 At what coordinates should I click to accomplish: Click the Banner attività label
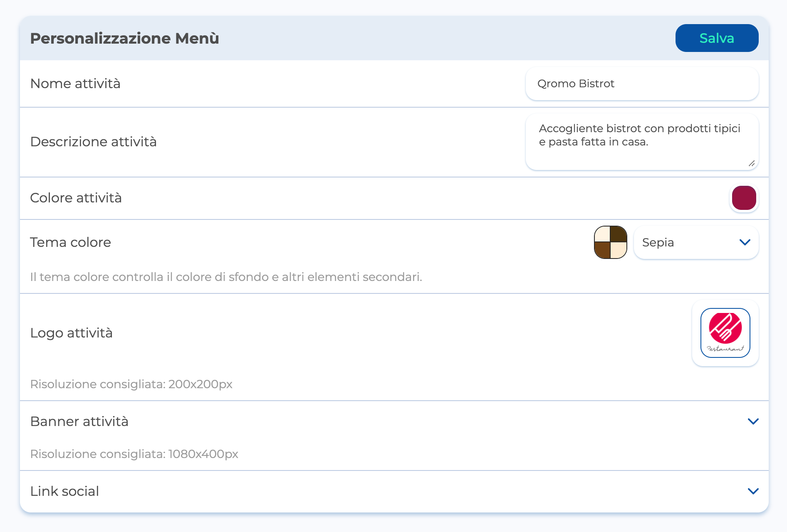point(79,421)
